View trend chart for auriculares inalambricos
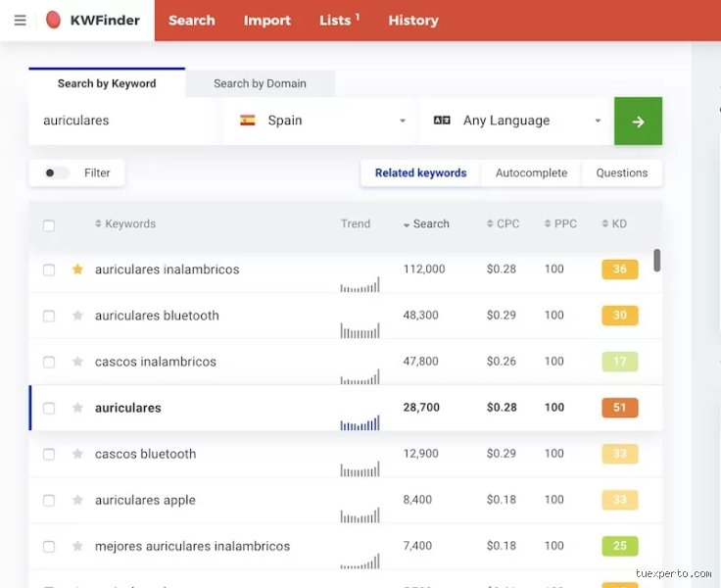Viewport: 721px width, 588px height. (360, 284)
